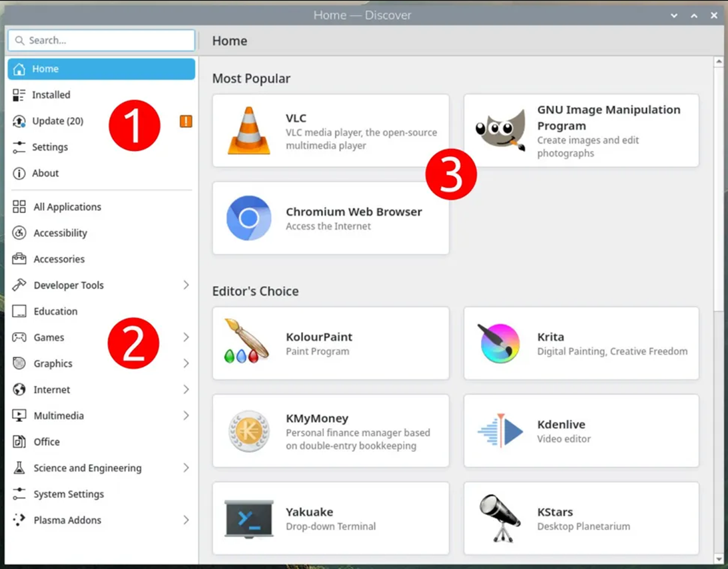Open the Kdenlive video editor icon
Image resolution: width=728 pixels, height=569 pixels.
pyautogui.click(x=500, y=431)
